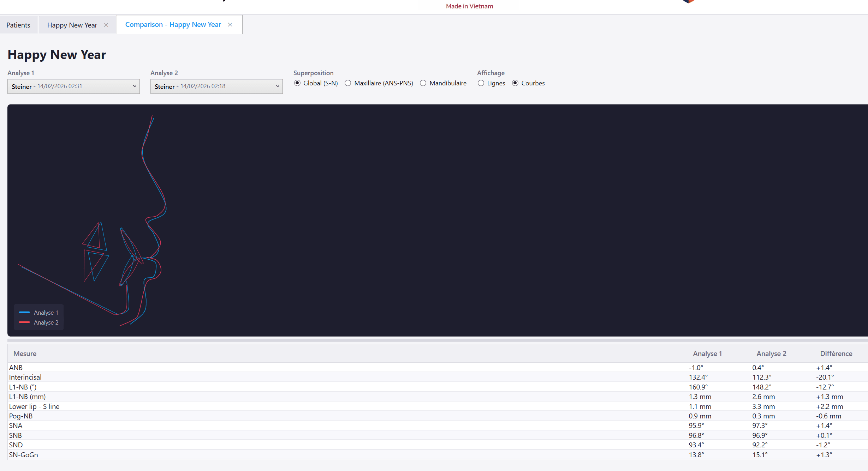
Task: Select Courbes display mode
Action: coord(515,83)
